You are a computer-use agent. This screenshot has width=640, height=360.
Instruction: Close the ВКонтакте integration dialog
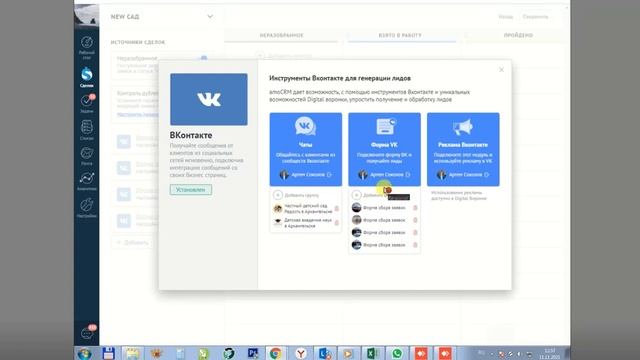point(501,70)
